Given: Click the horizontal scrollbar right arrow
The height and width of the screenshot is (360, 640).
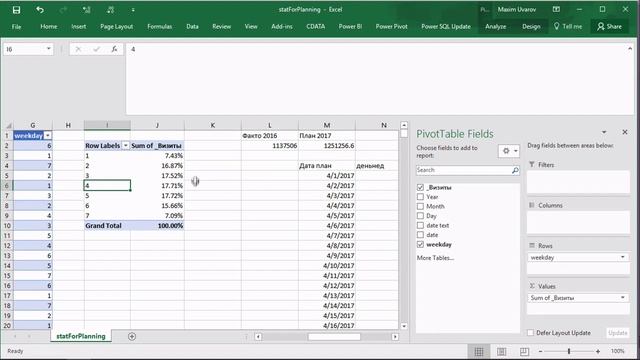Looking at the screenshot, I should 395,337.
